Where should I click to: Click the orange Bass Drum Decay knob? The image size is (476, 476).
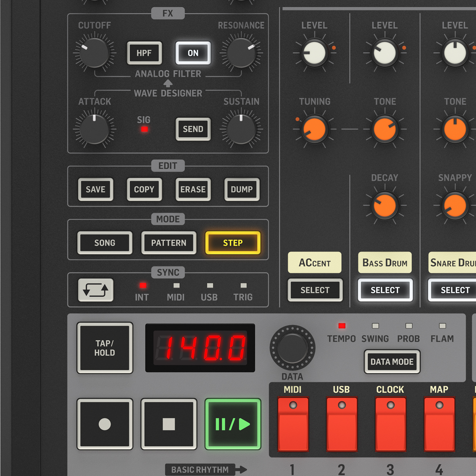[384, 205]
